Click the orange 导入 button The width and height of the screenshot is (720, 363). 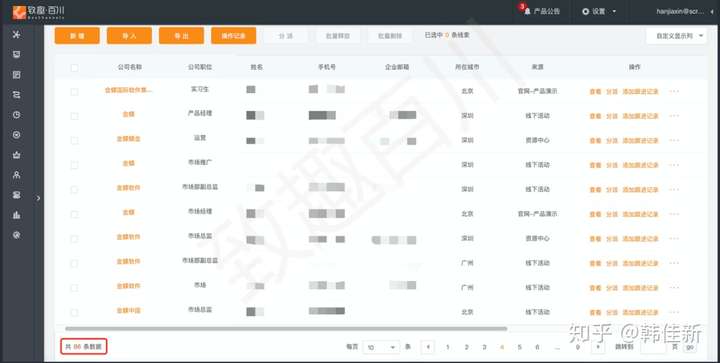click(x=129, y=35)
